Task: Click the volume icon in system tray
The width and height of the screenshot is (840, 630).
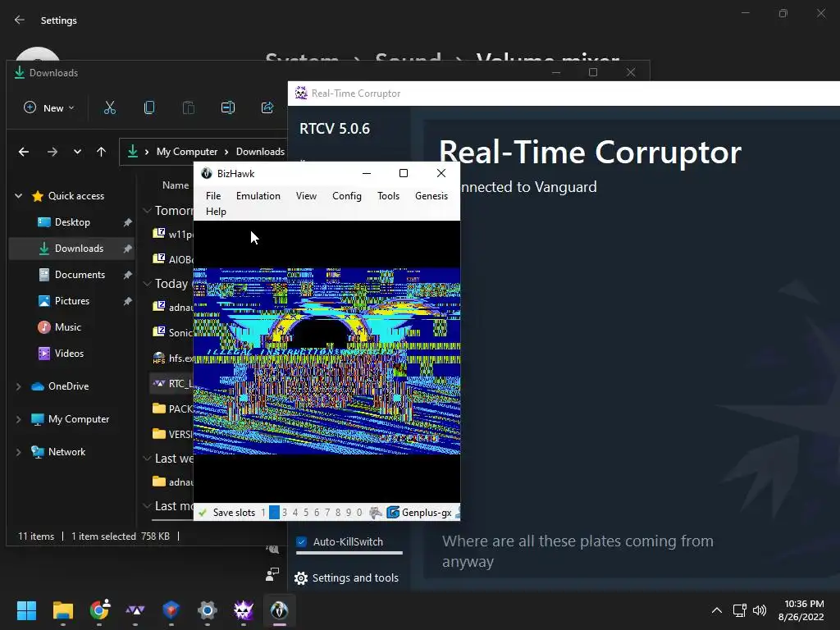Action: (x=760, y=610)
